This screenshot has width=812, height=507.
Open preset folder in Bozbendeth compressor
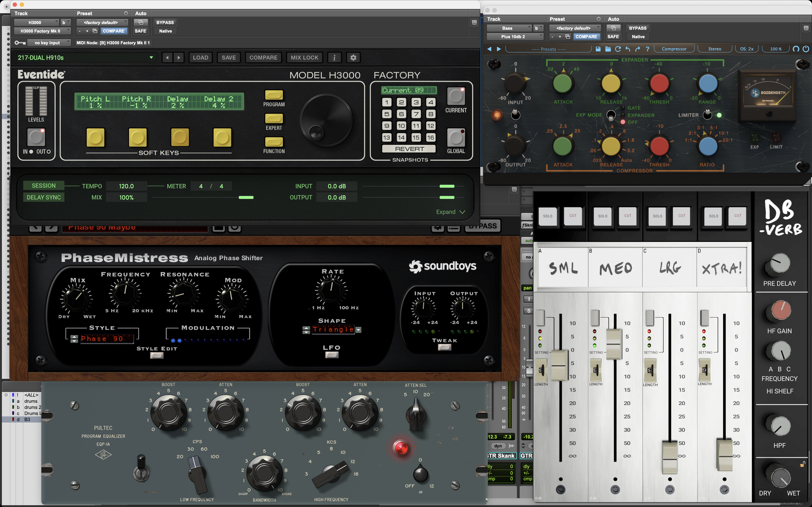608,49
